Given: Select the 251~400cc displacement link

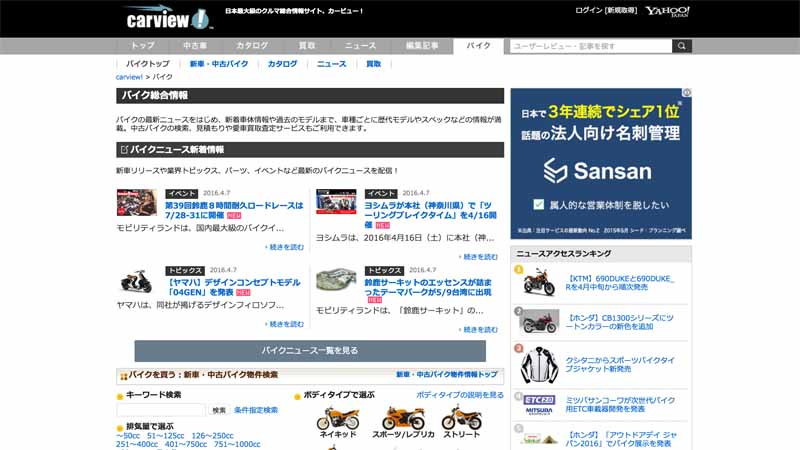Looking at the screenshot, I should tap(137, 444).
